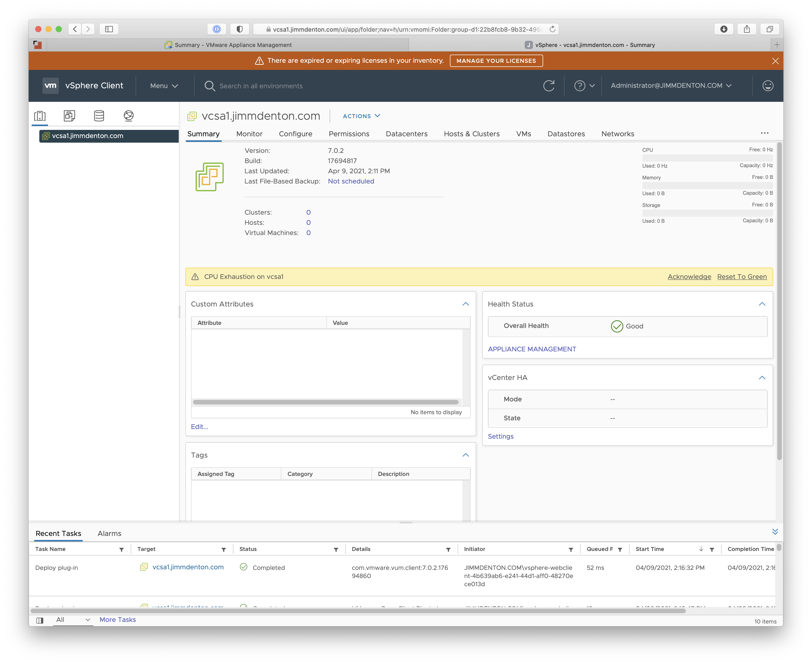812x664 pixels.
Task: Switch to the Monitor tab
Action: tap(249, 134)
